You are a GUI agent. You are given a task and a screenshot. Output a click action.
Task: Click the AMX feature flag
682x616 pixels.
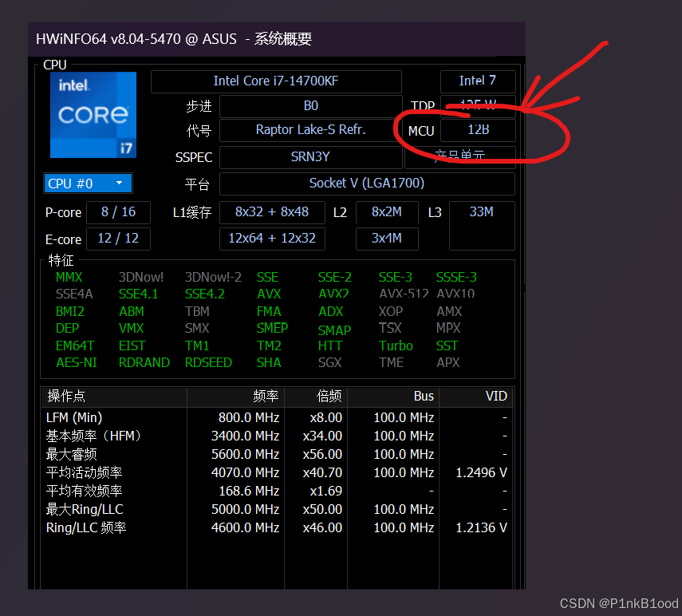pos(449,311)
